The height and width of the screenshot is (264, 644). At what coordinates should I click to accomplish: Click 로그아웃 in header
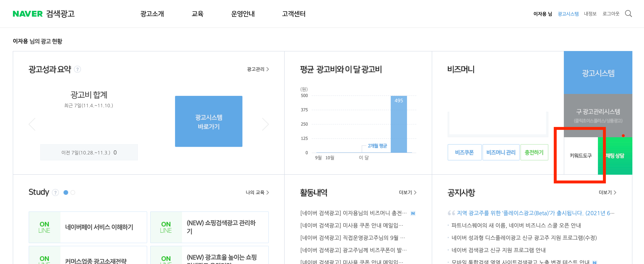(611, 14)
